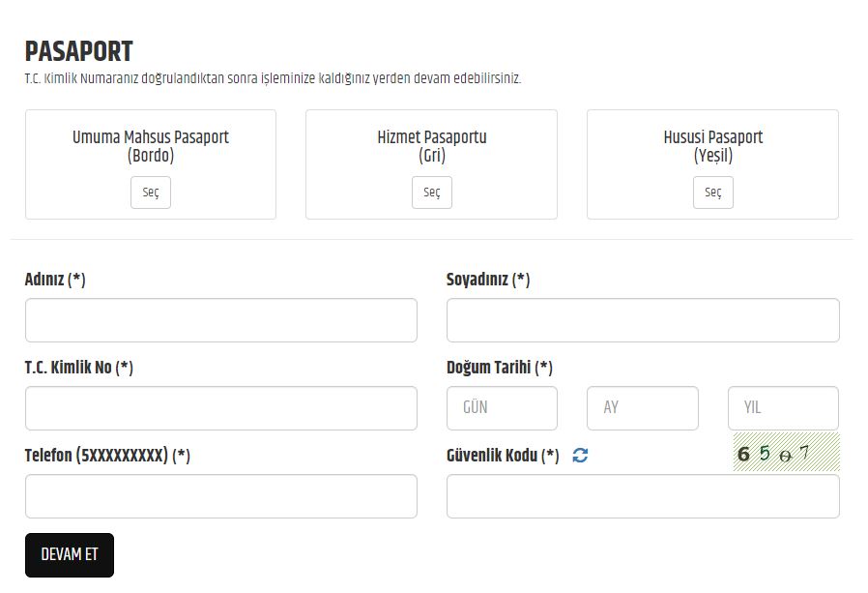
Task: Click the Doğum Tarihi label text
Action: coord(499,368)
